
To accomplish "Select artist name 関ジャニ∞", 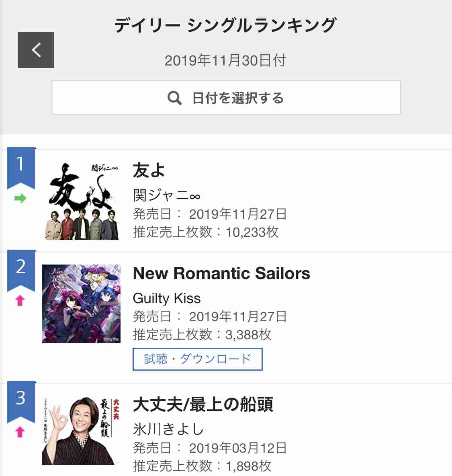I will pos(167,195).
